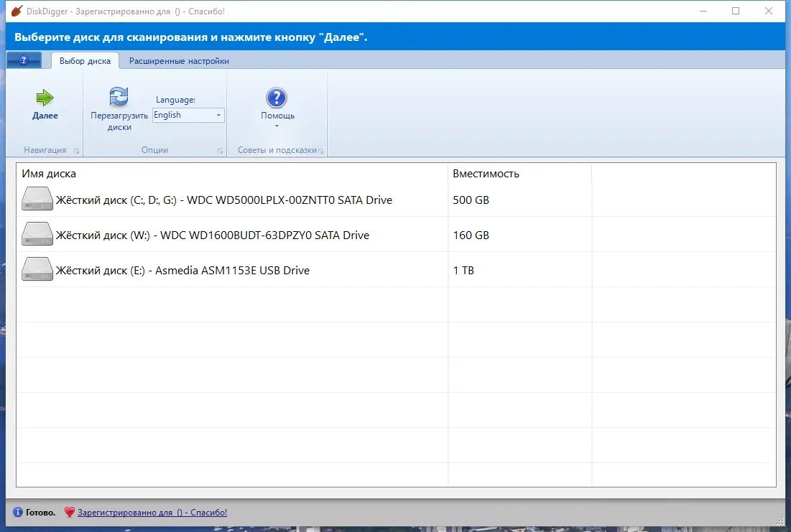Expand the arrow under Помощь
Viewport: 791px width, 532px height.
click(x=277, y=126)
